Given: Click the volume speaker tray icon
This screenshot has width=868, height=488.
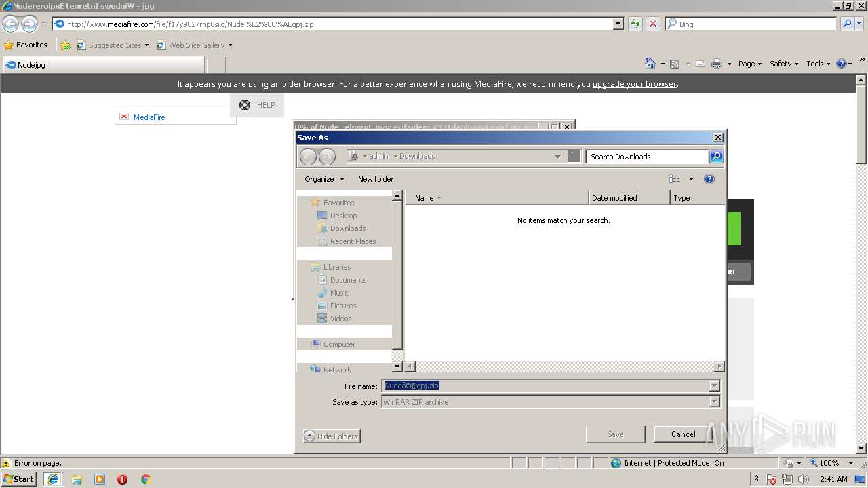Looking at the screenshot, I should [804, 479].
